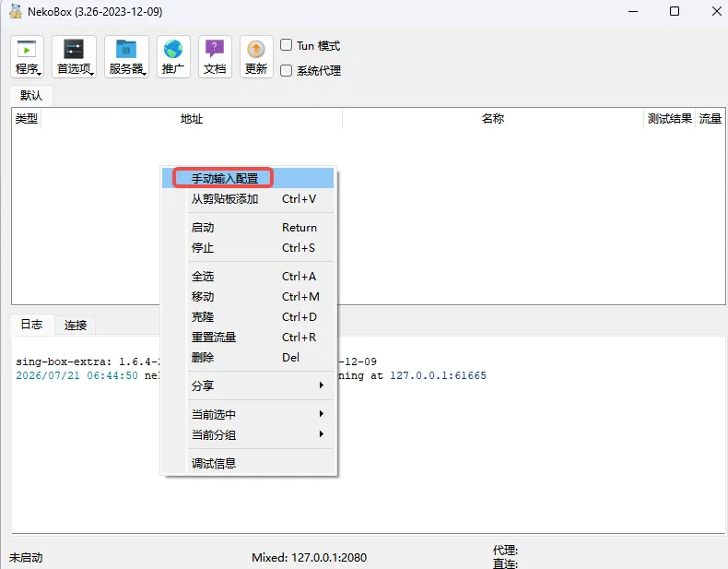Image resolution: width=728 pixels, height=569 pixels.
Task: Click the 推广 globe toolbar icon
Action: (x=173, y=56)
